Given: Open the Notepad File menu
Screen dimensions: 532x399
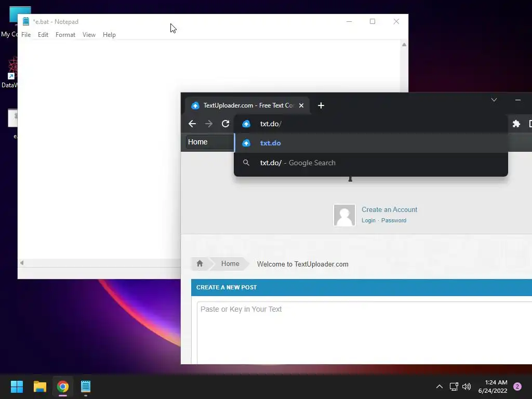Looking at the screenshot, I should click(x=26, y=35).
